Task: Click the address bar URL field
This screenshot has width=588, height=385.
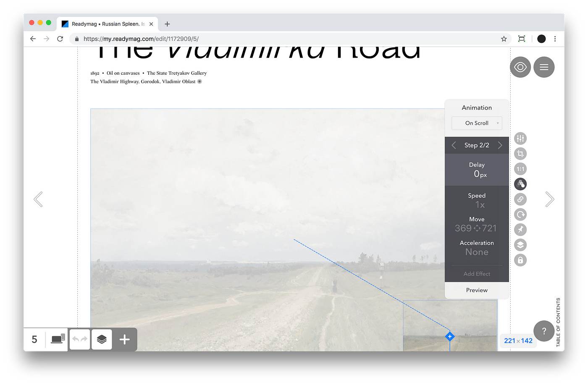Action: pyautogui.click(x=290, y=39)
